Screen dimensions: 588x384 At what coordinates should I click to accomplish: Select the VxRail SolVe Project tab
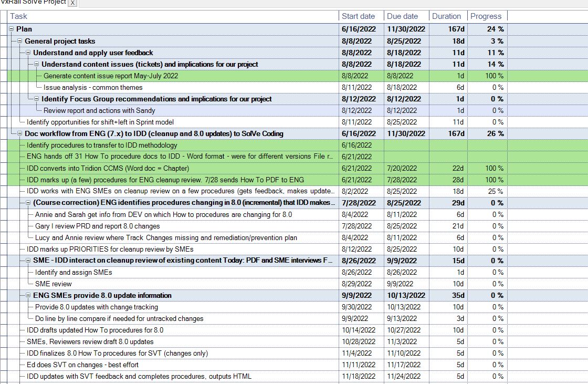[34, 3]
